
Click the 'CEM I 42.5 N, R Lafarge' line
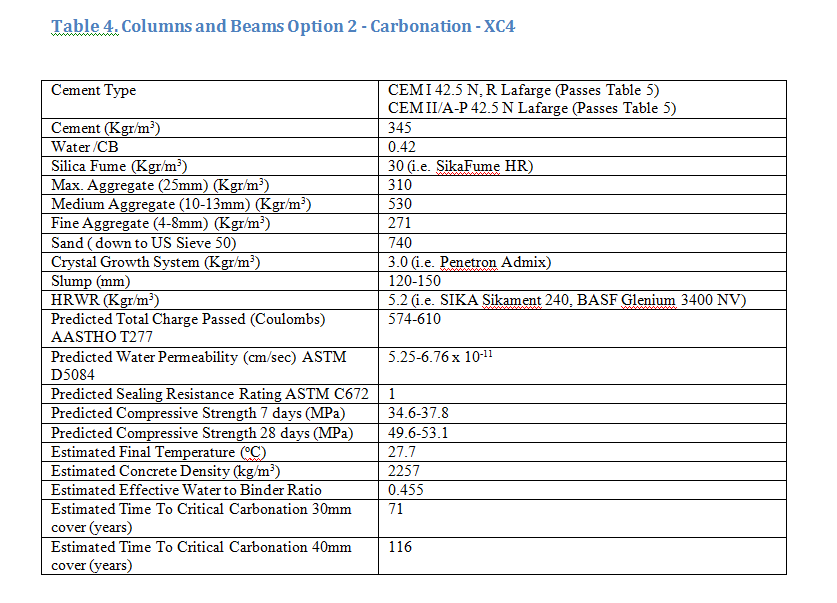click(523, 90)
